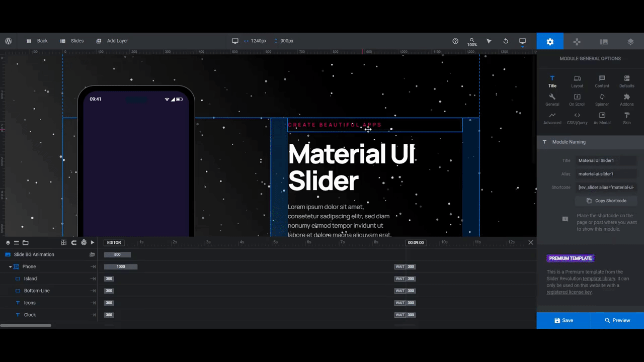Open the template library link
The height and width of the screenshot is (362, 644).
pos(599,279)
